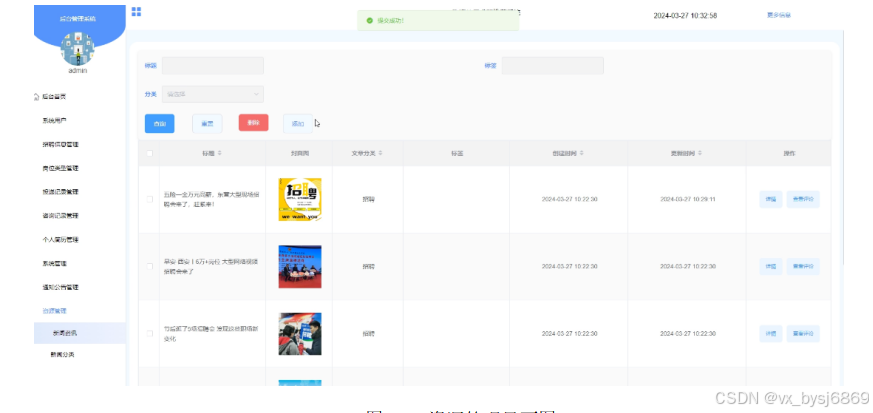Tick the checkbox of the blue-stage conference photo row
Viewport: 873px width, 413px height.
click(149, 267)
